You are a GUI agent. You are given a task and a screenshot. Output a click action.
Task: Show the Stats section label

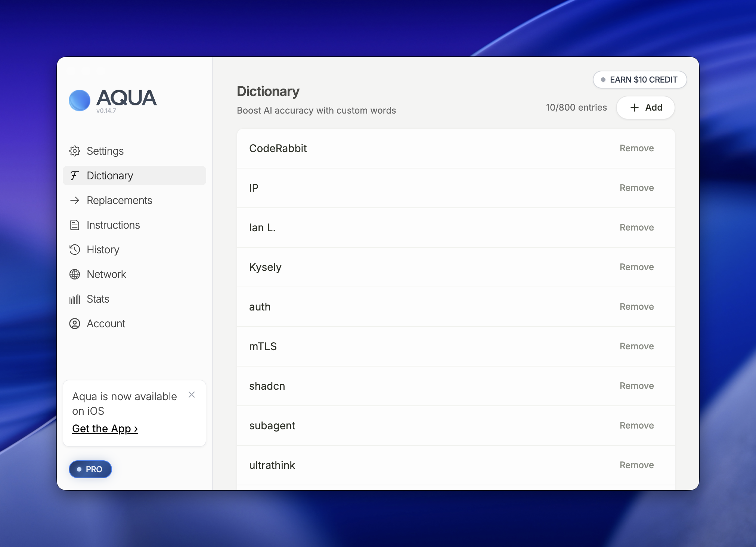pos(98,299)
